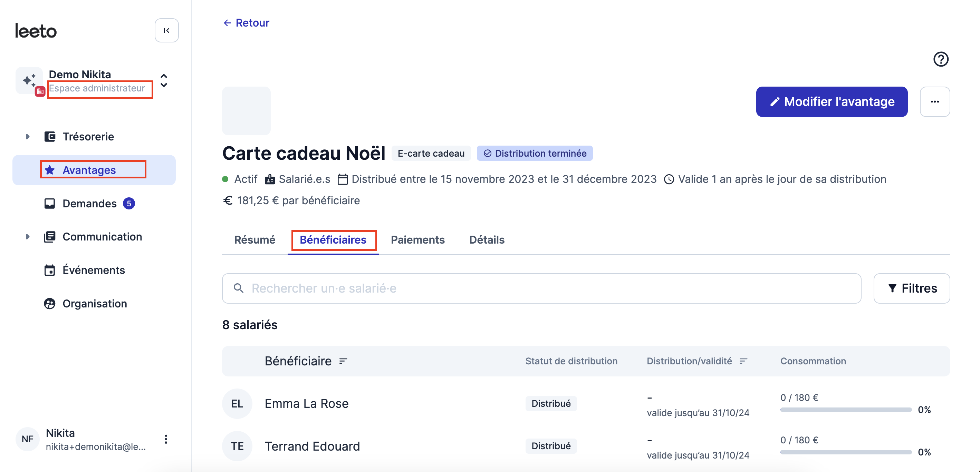Switch to the Résumé tab
Image resolution: width=980 pixels, height=472 pixels.
pyautogui.click(x=255, y=240)
